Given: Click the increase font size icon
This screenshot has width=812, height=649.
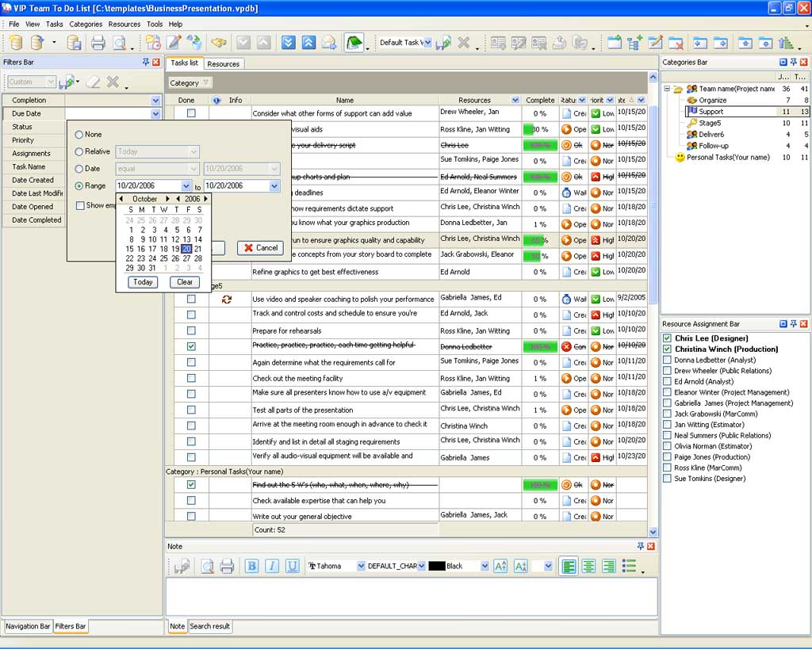Looking at the screenshot, I should pyautogui.click(x=500, y=566).
